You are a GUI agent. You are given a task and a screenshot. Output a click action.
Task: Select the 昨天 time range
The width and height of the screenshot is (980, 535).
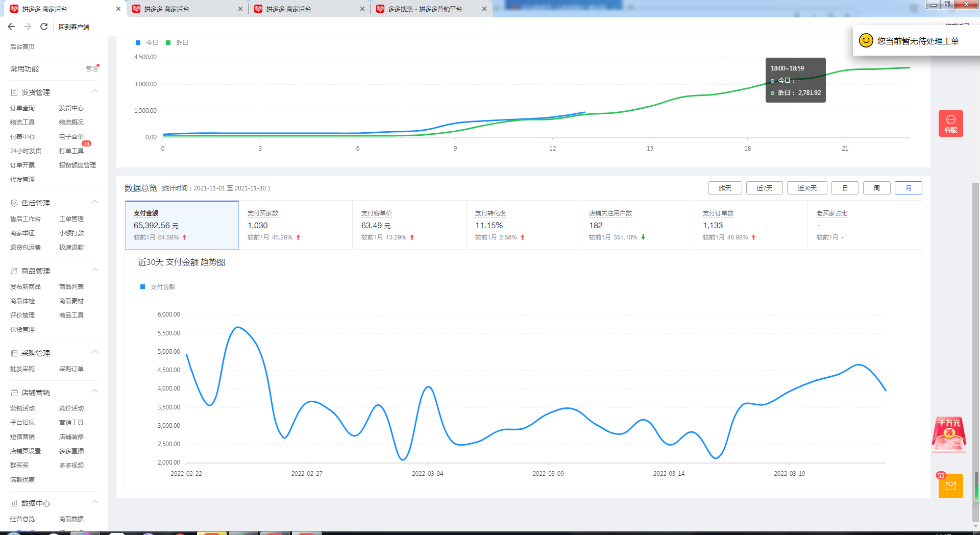point(725,188)
